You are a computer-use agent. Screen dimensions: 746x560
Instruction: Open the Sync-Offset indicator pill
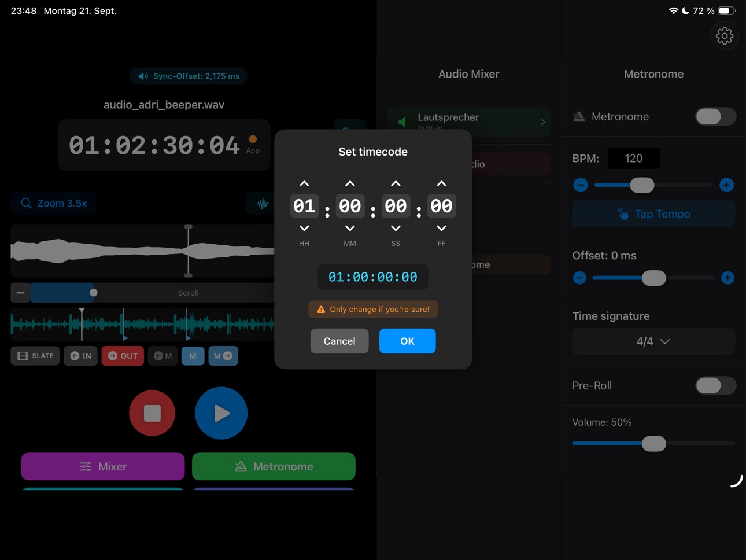189,76
